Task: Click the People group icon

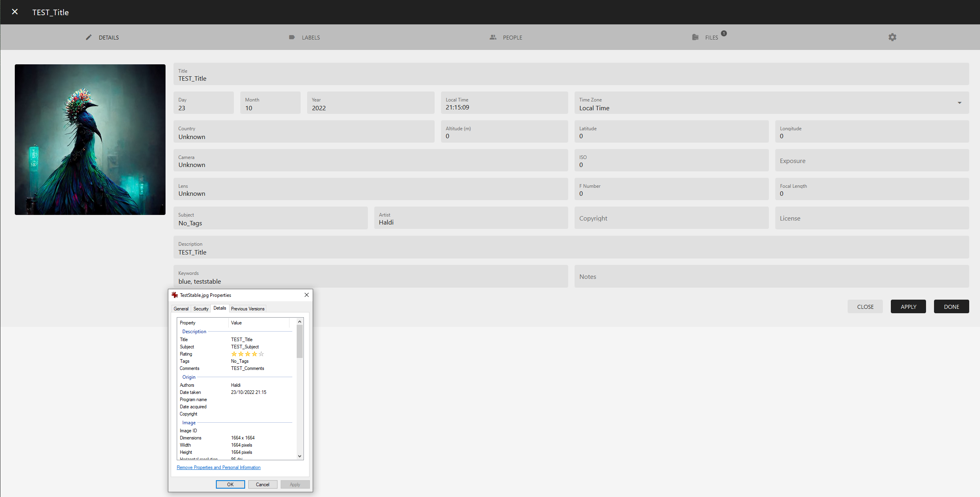Action: tap(493, 37)
